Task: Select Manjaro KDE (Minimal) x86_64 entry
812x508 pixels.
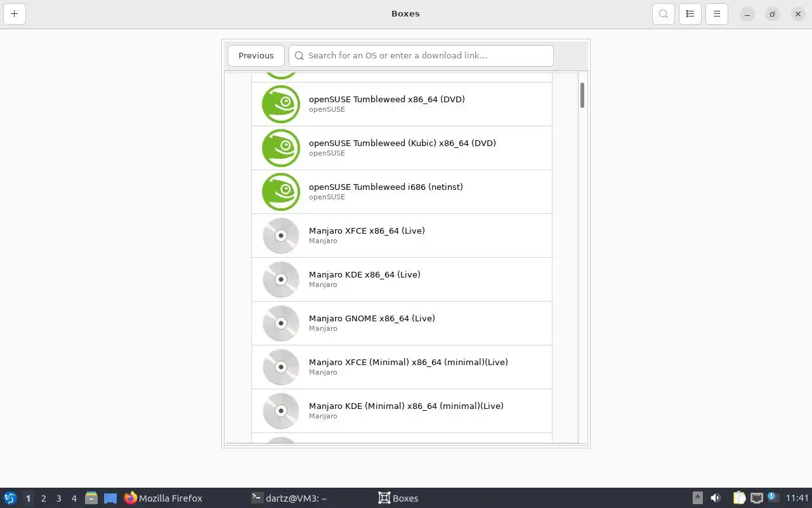Action: pos(402,411)
